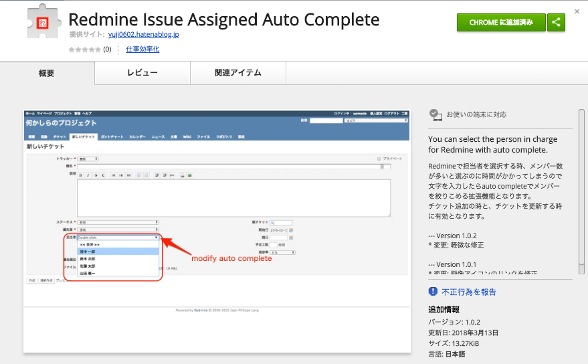Click the Redmine screenshot preview image
Viewport: 588px width, 364px height.
click(217, 231)
